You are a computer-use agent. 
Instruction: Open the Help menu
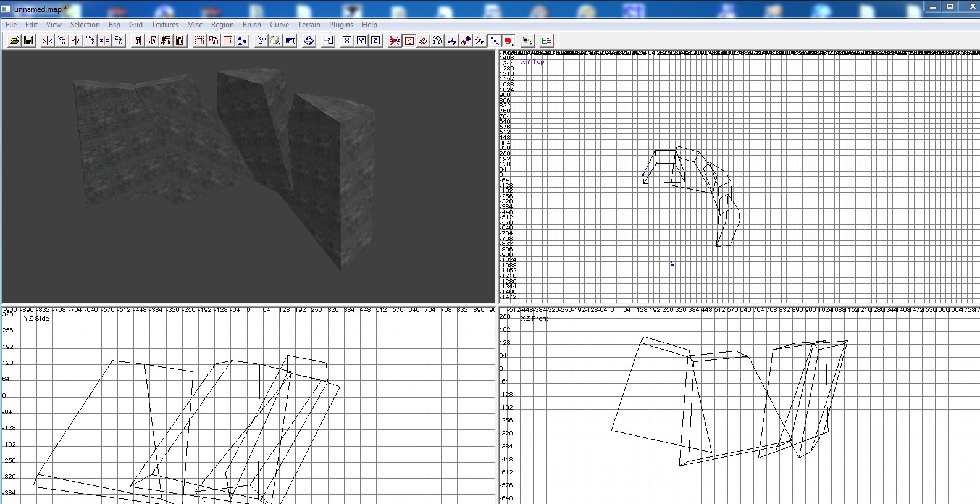tap(369, 25)
